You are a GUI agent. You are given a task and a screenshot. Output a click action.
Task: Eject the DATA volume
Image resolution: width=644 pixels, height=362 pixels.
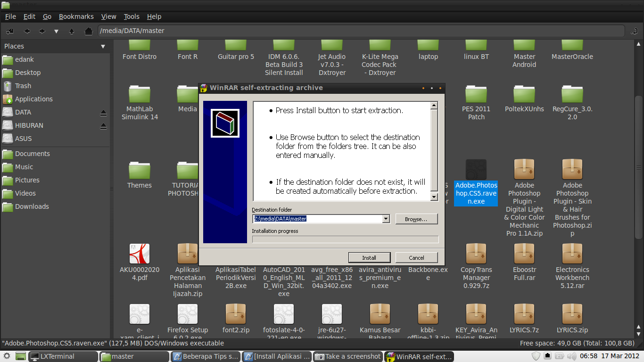(x=103, y=113)
